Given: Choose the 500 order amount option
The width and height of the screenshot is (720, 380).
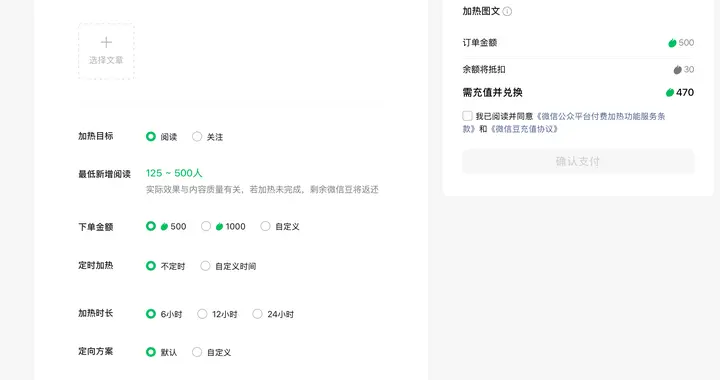Looking at the screenshot, I should pos(151,226).
